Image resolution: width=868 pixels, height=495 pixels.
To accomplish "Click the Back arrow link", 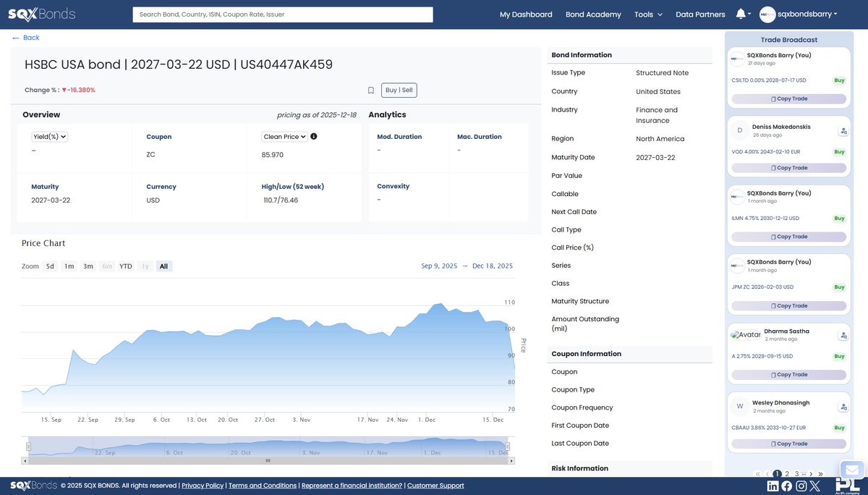I will pyautogui.click(x=25, y=38).
